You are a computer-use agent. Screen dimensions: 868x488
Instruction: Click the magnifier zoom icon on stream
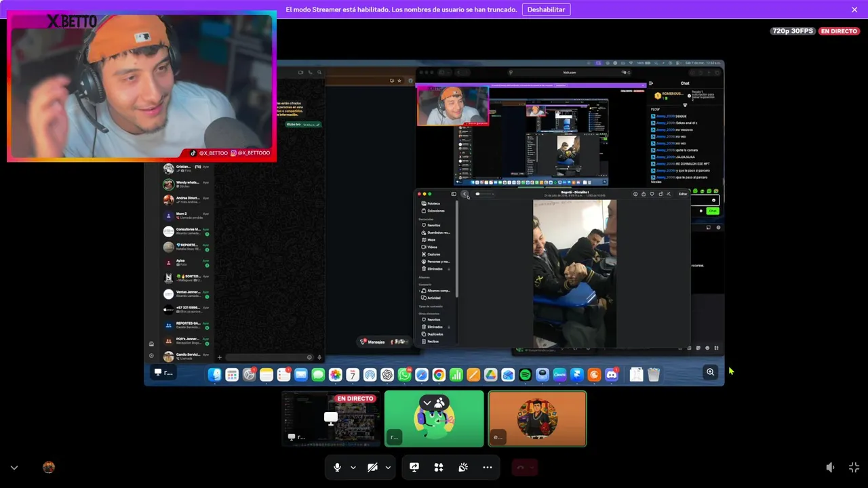pyautogui.click(x=711, y=372)
